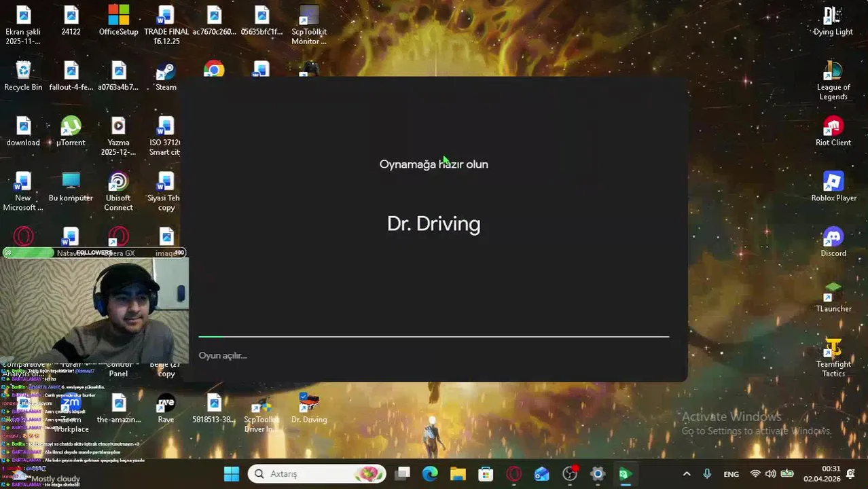Open the Dying Light desktop shortcut
This screenshot has height=489, width=868.
click(x=833, y=22)
